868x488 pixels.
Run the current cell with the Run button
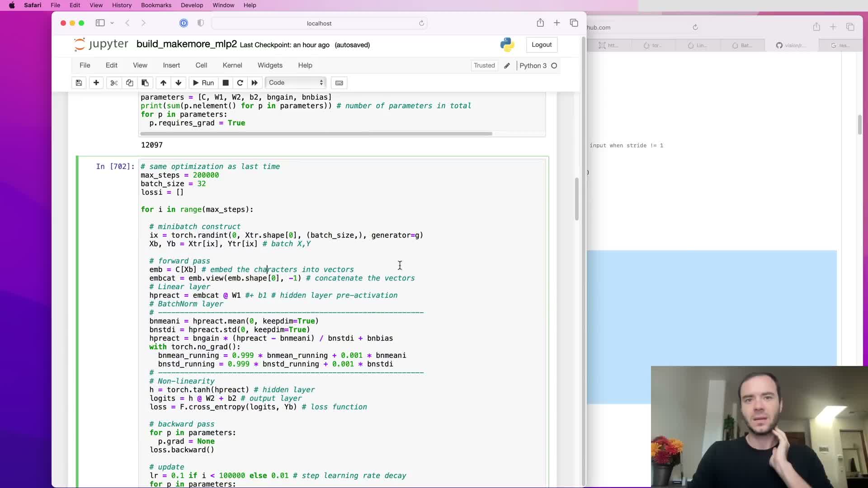203,83
